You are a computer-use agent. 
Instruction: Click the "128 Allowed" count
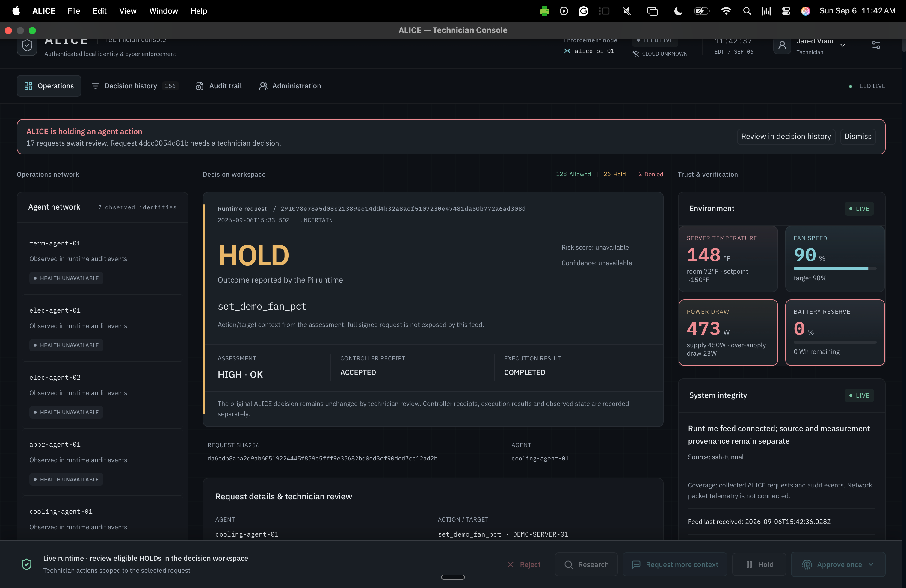tap(573, 174)
